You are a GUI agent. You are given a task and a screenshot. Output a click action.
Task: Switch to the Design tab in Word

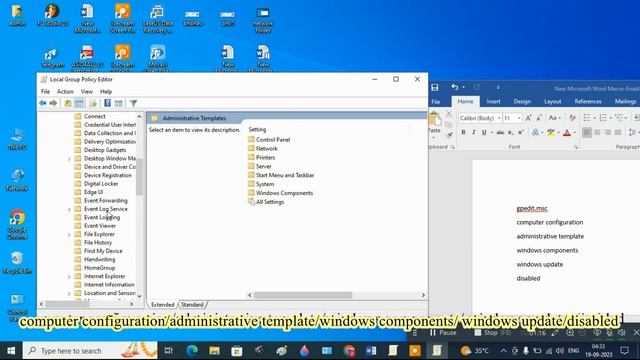point(522,101)
